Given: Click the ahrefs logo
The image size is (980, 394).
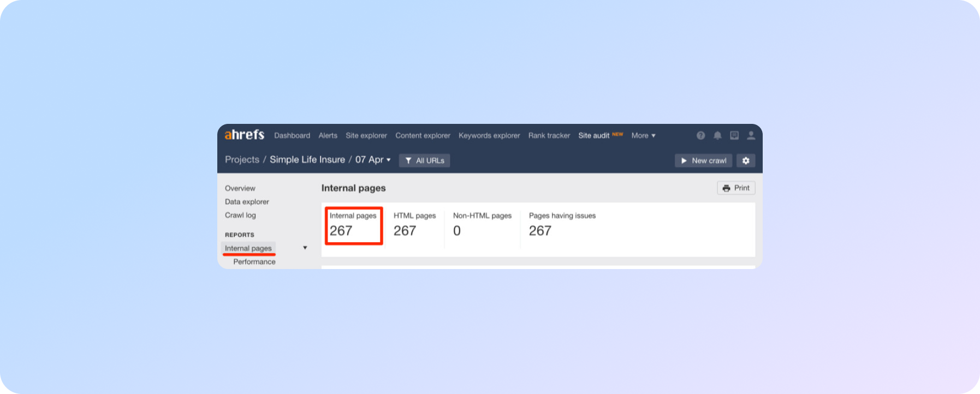Looking at the screenshot, I should tap(244, 135).
